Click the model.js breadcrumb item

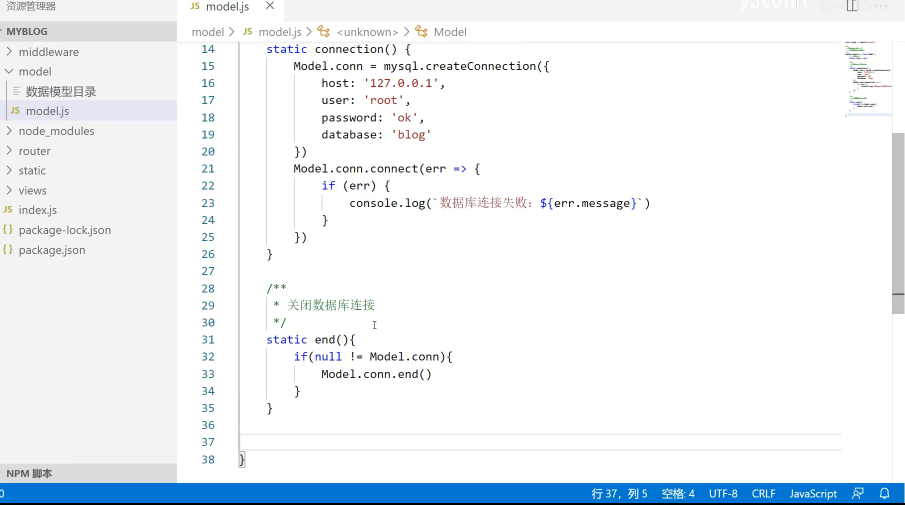point(280,32)
